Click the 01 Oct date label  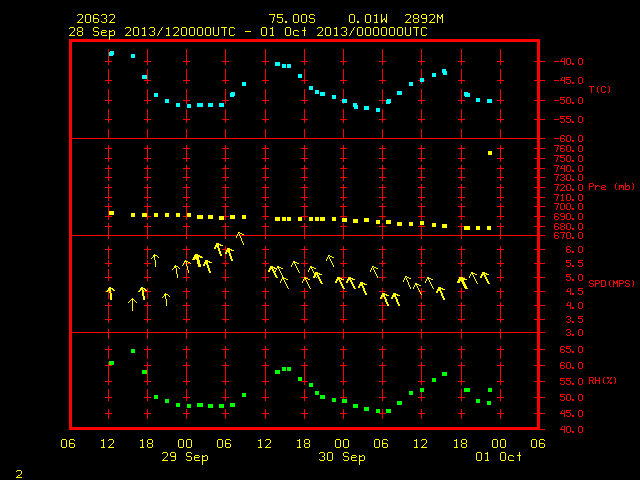click(498, 457)
